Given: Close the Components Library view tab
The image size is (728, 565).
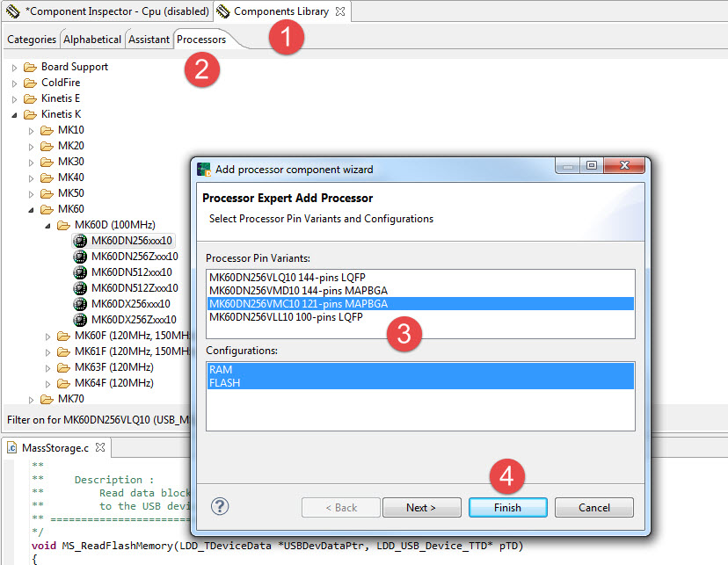Looking at the screenshot, I should point(340,11).
